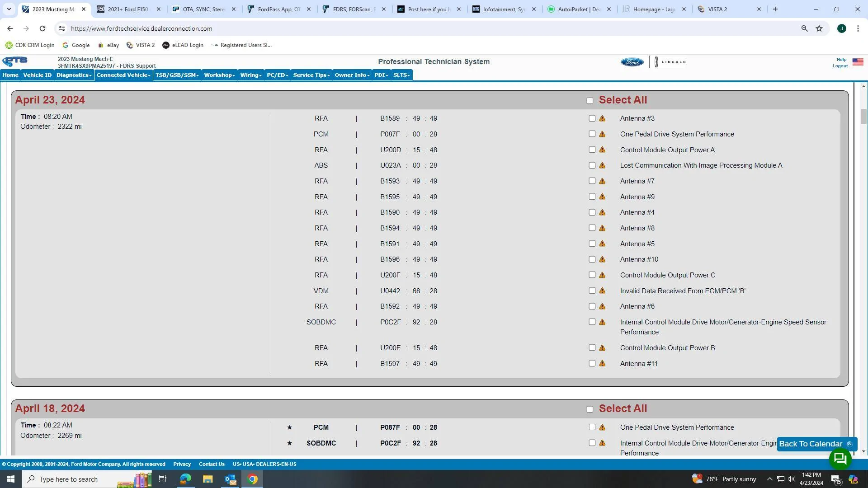Click warning icon for Lost Communication With Image Processing
868x488 pixels.
point(602,165)
